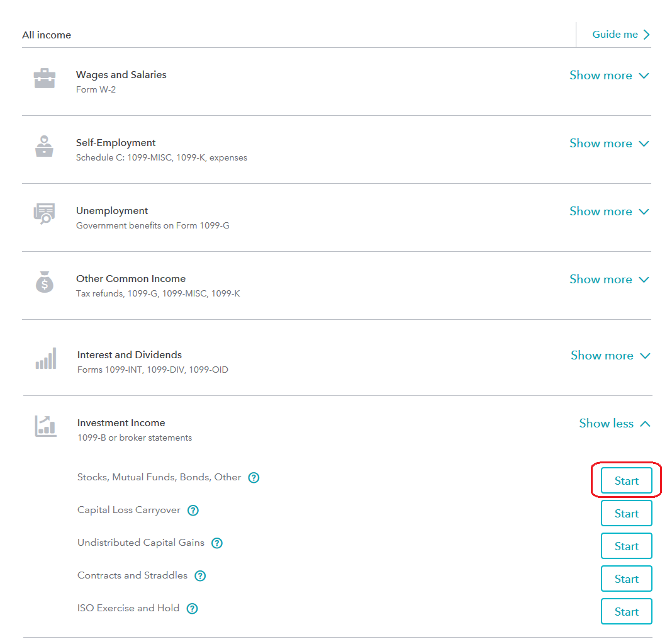Click the Form W-2 subtitle
This screenshot has width=672, height=644.
tap(96, 89)
